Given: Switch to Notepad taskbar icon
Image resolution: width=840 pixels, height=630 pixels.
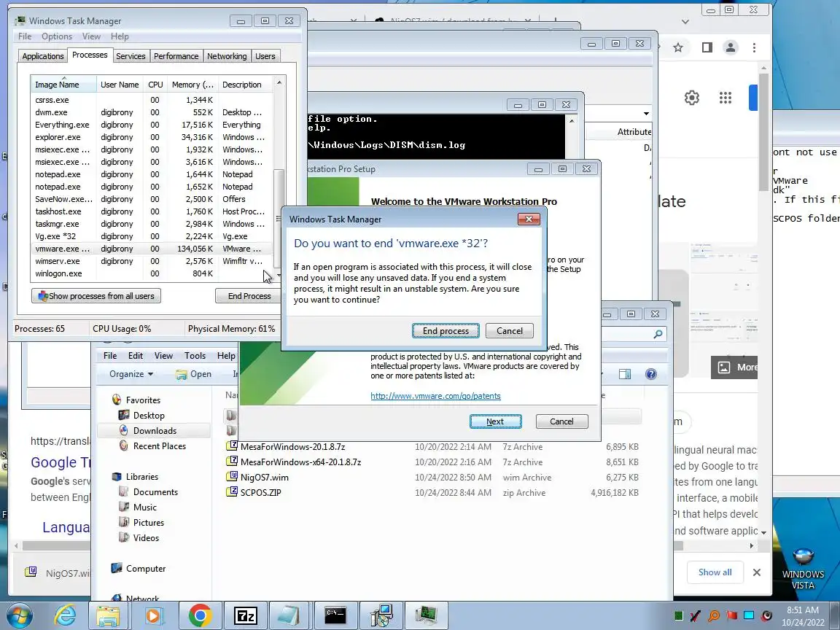Looking at the screenshot, I should point(289,615).
